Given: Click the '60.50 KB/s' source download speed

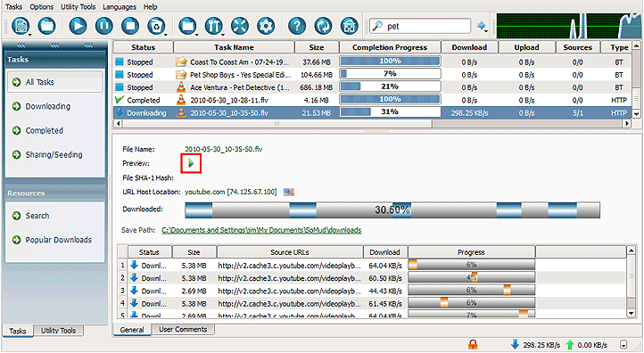Looking at the screenshot, I should (384, 278).
